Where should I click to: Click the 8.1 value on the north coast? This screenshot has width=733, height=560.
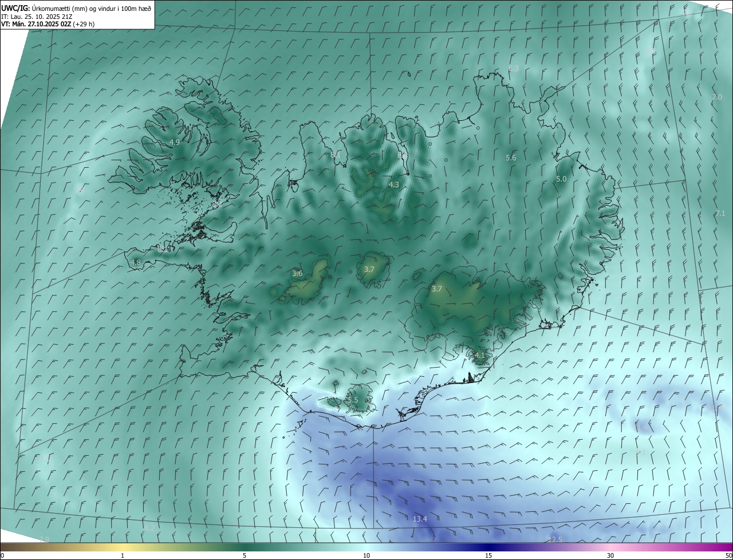click(336, 155)
